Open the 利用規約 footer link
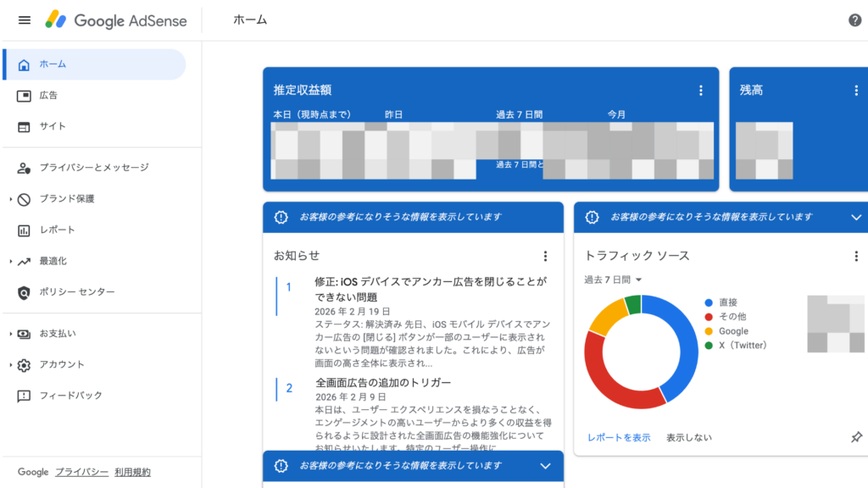Image resolution: width=868 pixels, height=488 pixels. pos(132,472)
